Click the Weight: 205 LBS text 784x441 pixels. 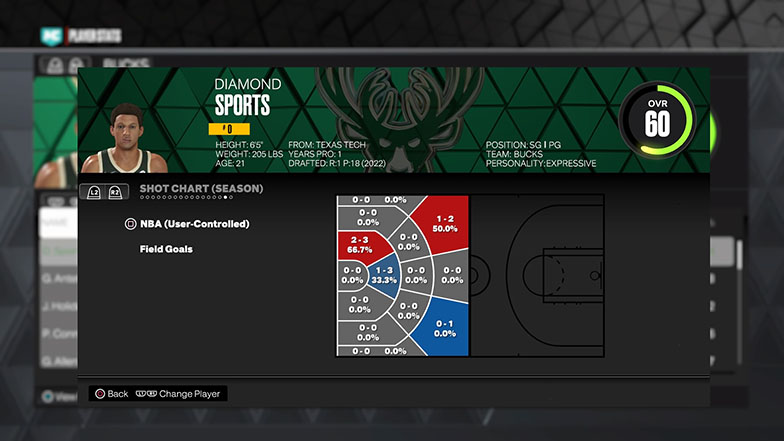tap(249, 154)
